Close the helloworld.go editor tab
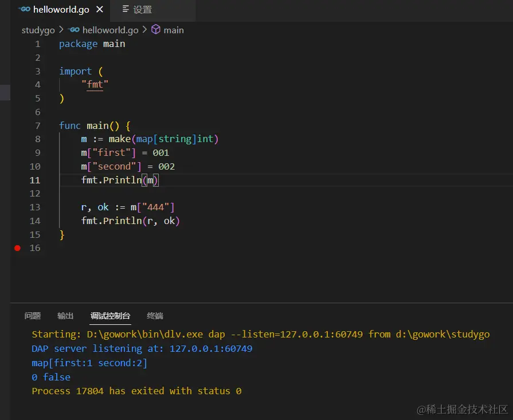Screen dimensions: 513x420 click(x=100, y=10)
